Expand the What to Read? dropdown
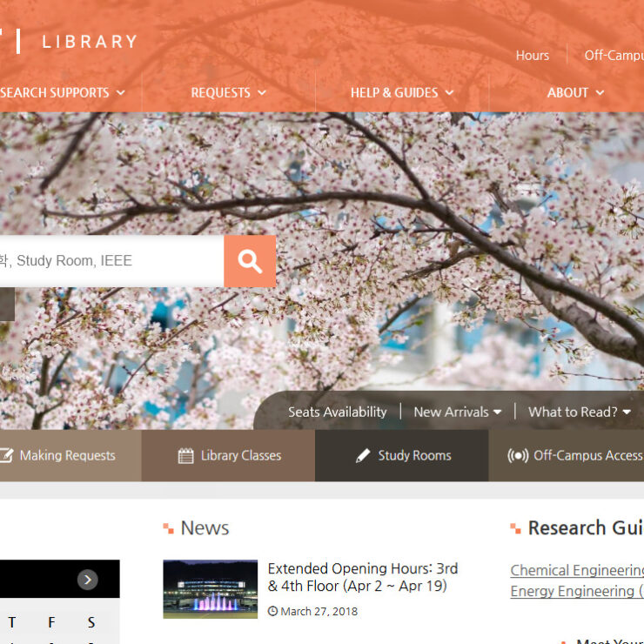 pyautogui.click(x=627, y=413)
